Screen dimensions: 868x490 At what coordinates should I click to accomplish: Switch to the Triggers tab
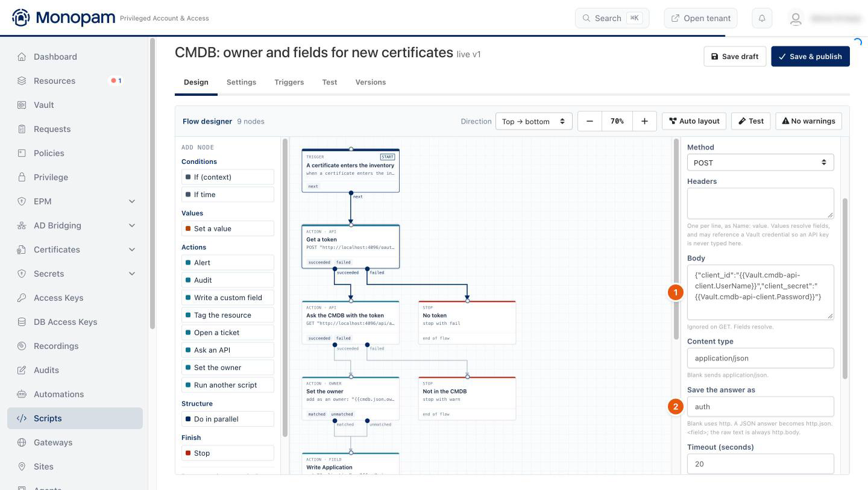click(289, 82)
